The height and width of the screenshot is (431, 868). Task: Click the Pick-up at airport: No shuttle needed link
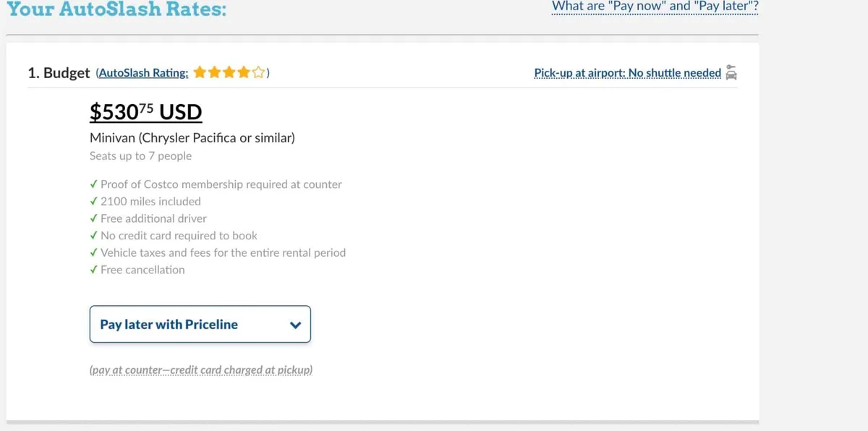pyautogui.click(x=627, y=73)
